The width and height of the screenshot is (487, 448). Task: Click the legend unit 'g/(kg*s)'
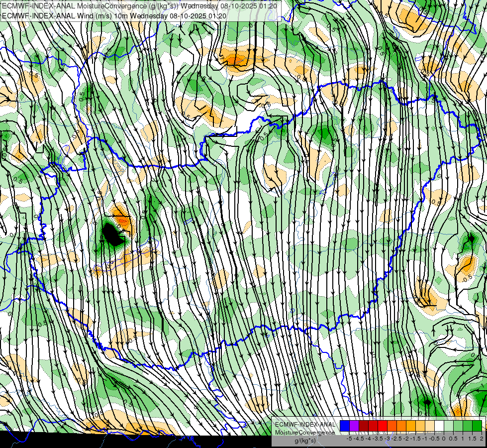click(305, 441)
